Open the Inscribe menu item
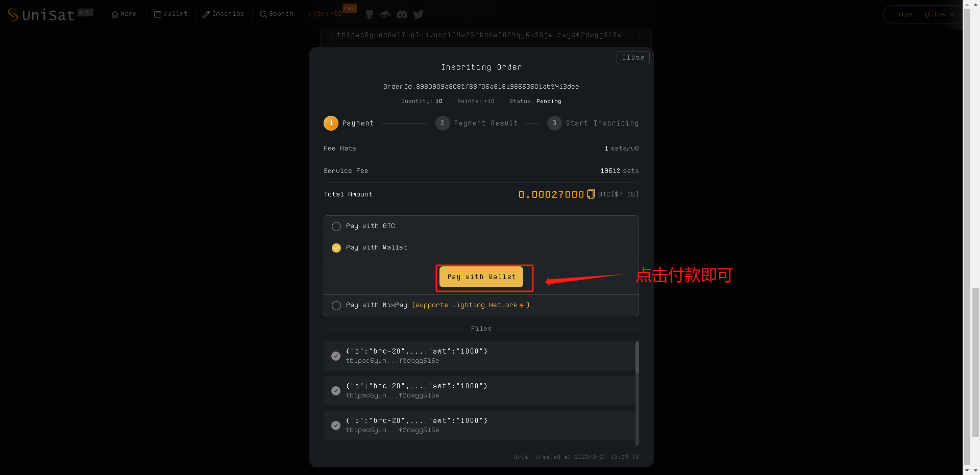The image size is (980, 475). pos(224,14)
